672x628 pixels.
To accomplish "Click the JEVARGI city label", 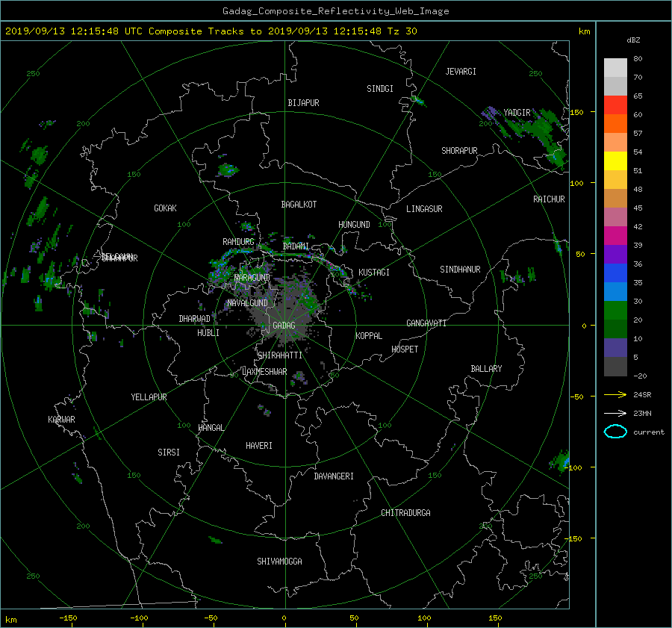I will tap(461, 72).
